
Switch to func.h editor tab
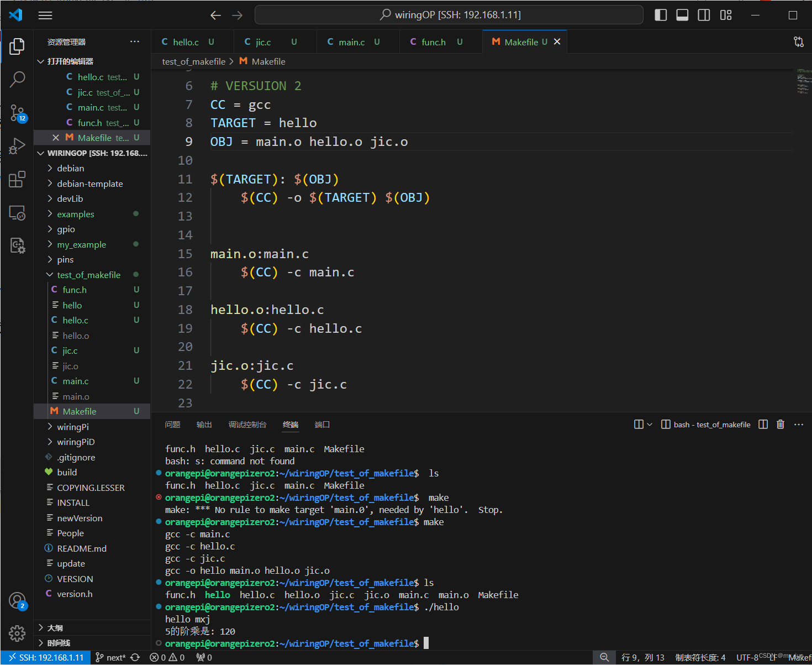click(441, 42)
